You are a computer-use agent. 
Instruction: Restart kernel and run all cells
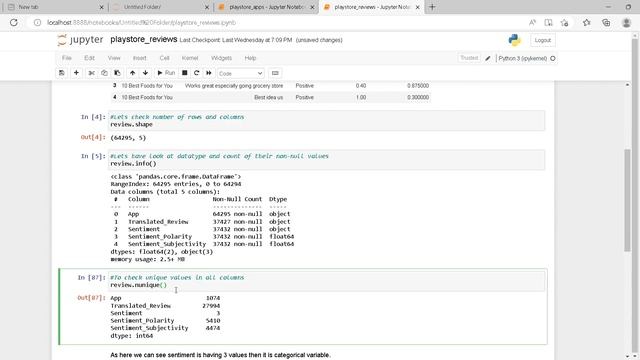coord(209,73)
